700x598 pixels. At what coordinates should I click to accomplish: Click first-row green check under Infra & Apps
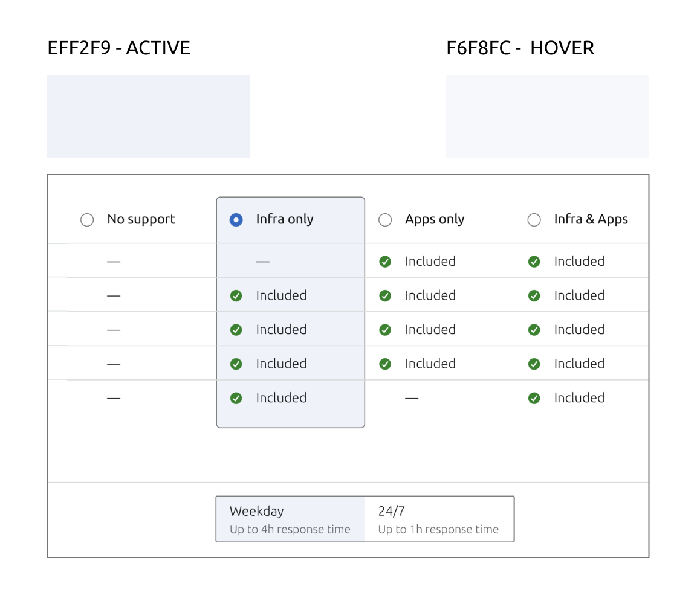coord(534,262)
